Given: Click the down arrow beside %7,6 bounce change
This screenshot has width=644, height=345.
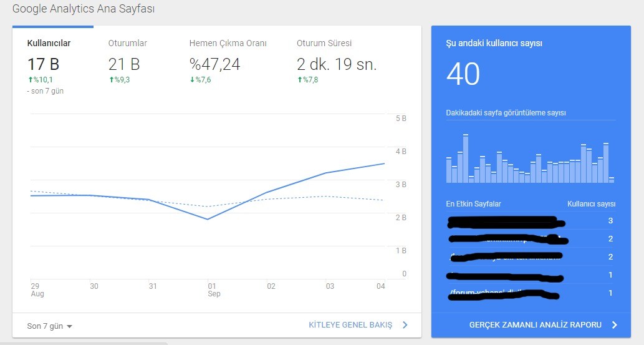Looking at the screenshot, I should tap(192, 80).
